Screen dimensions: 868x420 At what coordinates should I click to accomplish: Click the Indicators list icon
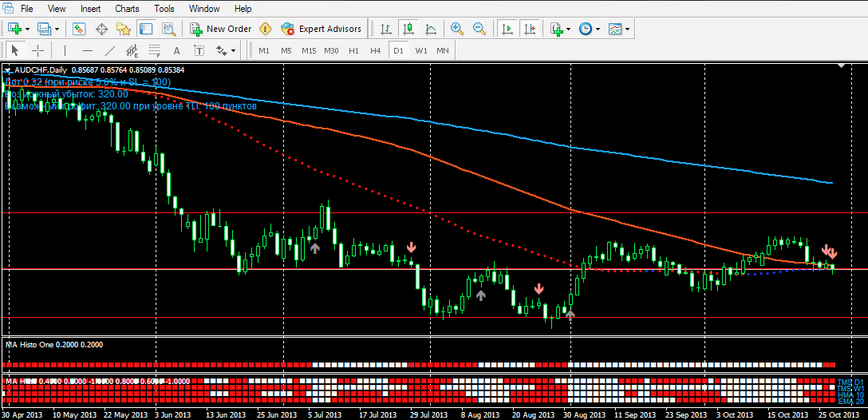tap(556, 29)
